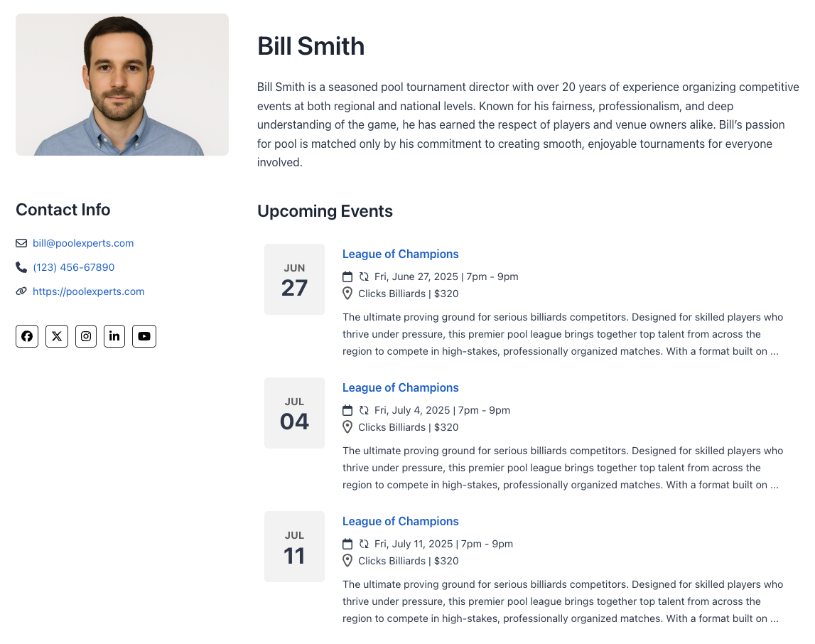
Task: Open the June 27 League of Champions title
Action: pos(400,254)
